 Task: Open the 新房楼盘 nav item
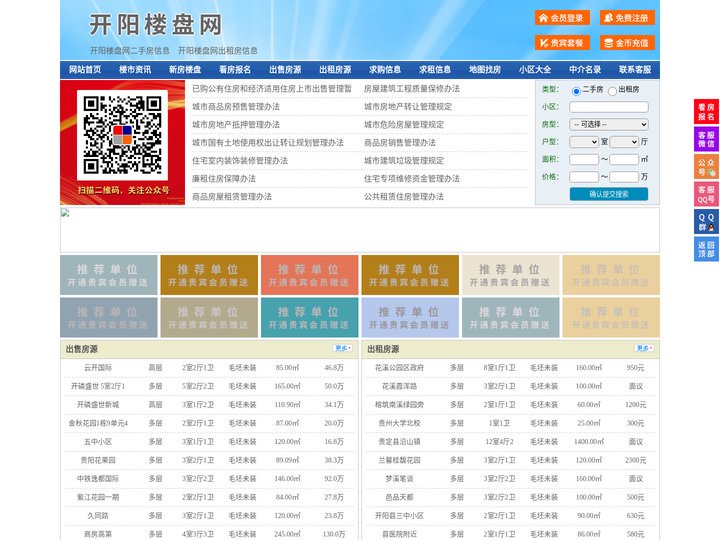tap(185, 70)
